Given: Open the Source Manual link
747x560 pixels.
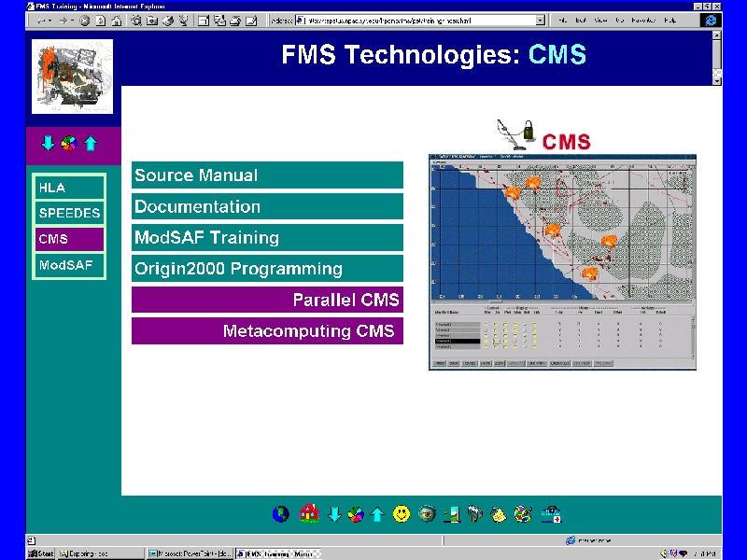Looking at the screenshot, I should [x=267, y=175].
